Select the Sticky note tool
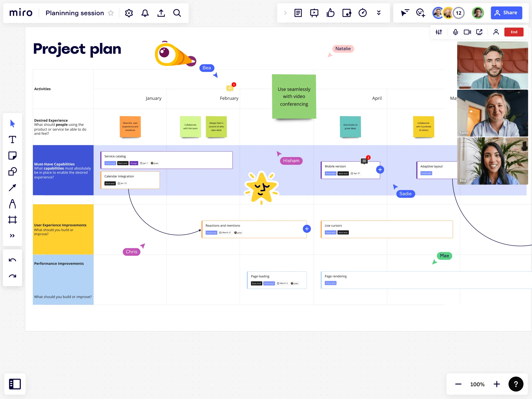Screen dimensions: 532x399 click(12, 155)
